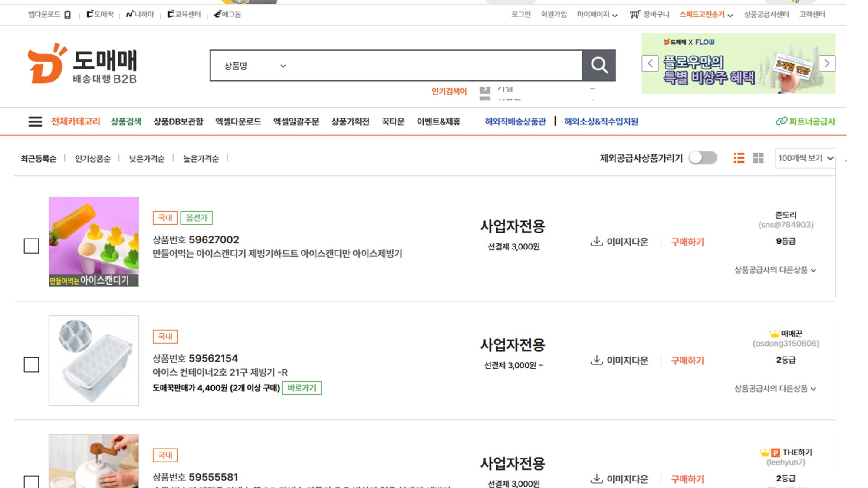Click 구매하기 for product 59555581
Image resolution: width=868 pixels, height=488 pixels.
click(x=687, y=479)
